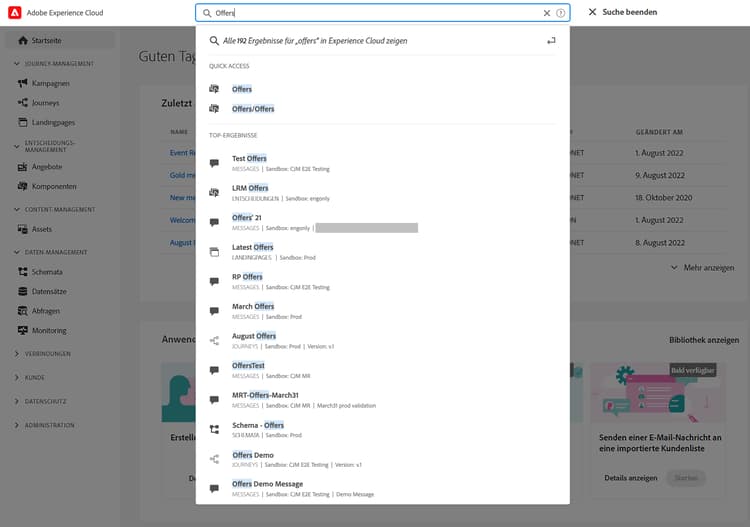Open Kampagnen in the sidebar
This screenshot has width=750, height=527.
51,83
